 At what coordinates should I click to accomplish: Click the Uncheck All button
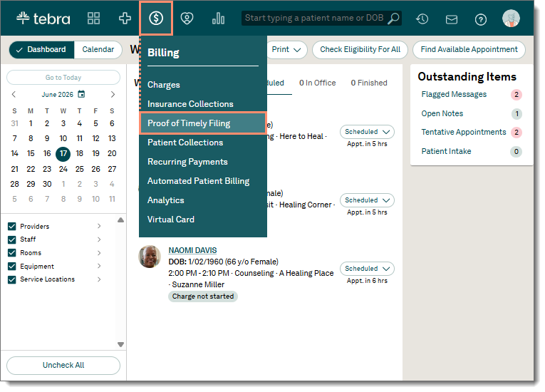pos(63,366)
